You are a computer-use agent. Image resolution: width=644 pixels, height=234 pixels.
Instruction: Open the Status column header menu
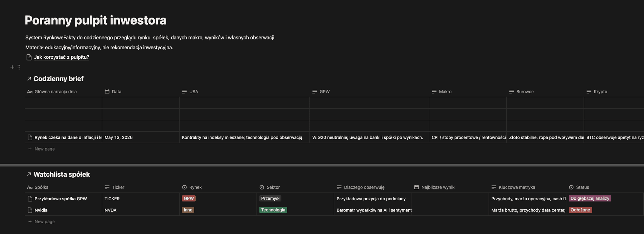[605, 187]
